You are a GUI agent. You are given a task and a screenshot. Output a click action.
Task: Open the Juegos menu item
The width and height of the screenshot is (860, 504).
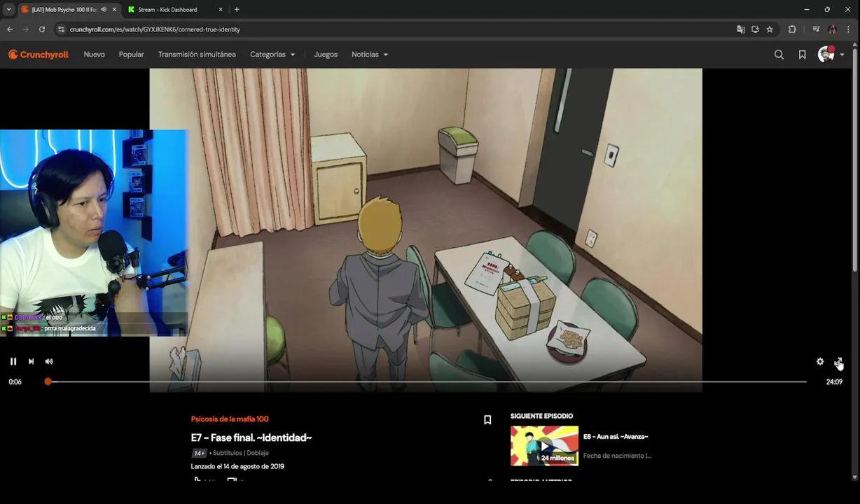[326, 55]
